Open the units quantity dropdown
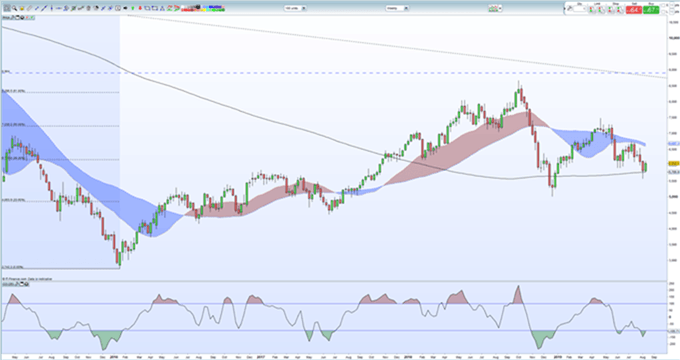680x360 pixels. pyautogui.click(x=295, y=8)
